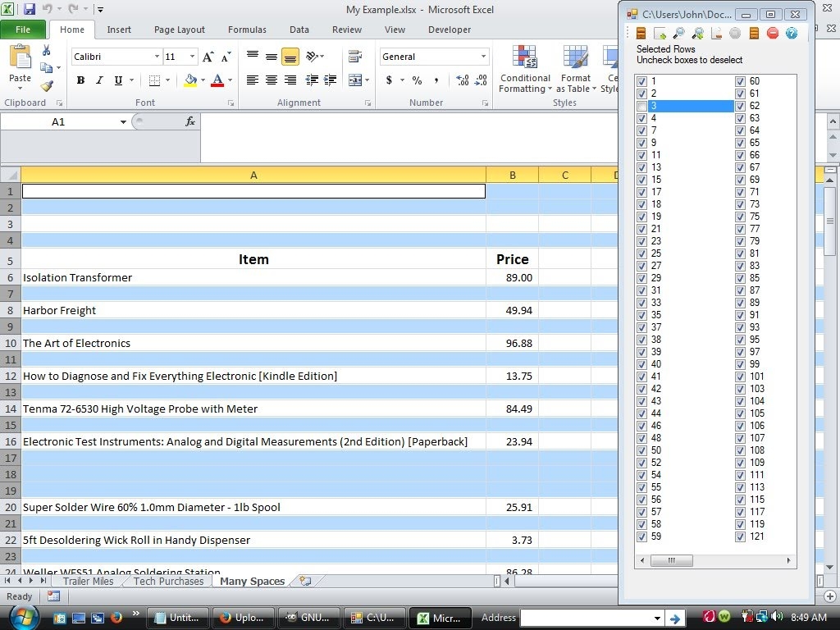Viewport: 840px width, 630px height.
Task: Switch to the Formulas tab
Action: tap(247, 30)
